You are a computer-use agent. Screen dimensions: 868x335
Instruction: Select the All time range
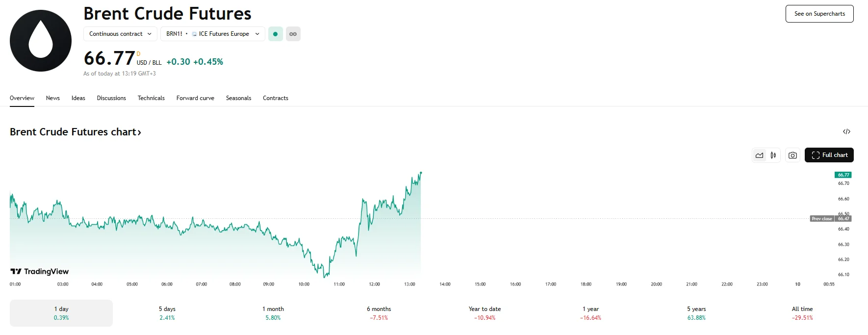pos(802,313)
